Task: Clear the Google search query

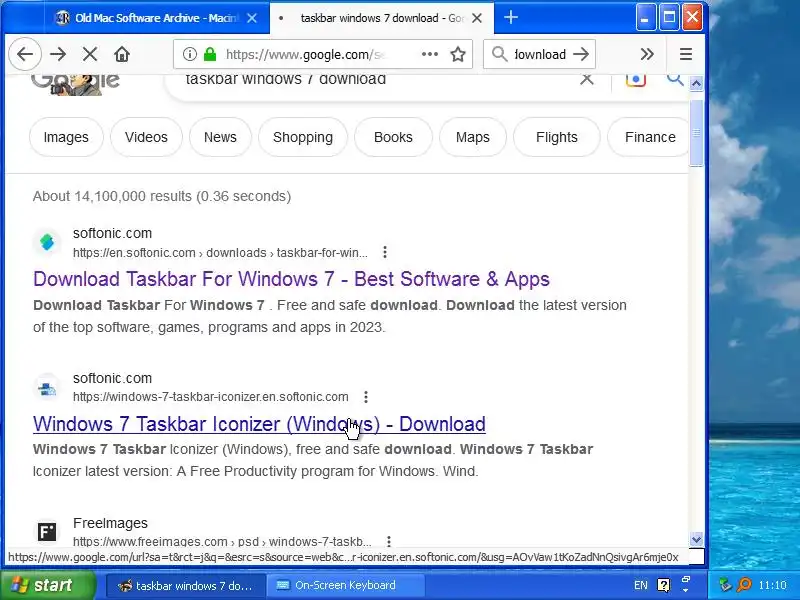Action: [x=587, y=80]
